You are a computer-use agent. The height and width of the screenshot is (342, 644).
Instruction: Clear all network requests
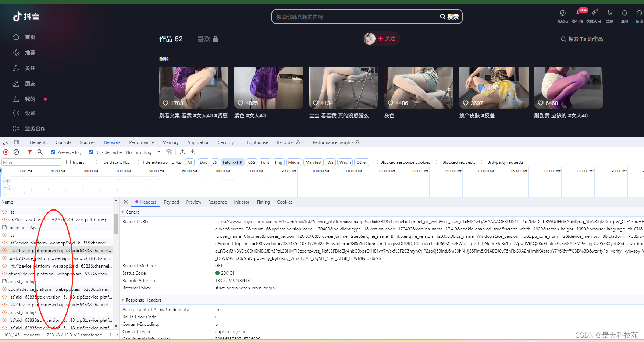click(x=15, y=152)
